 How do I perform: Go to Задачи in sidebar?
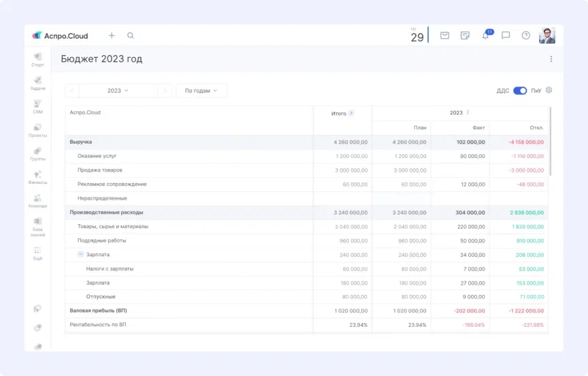[38, 83]
